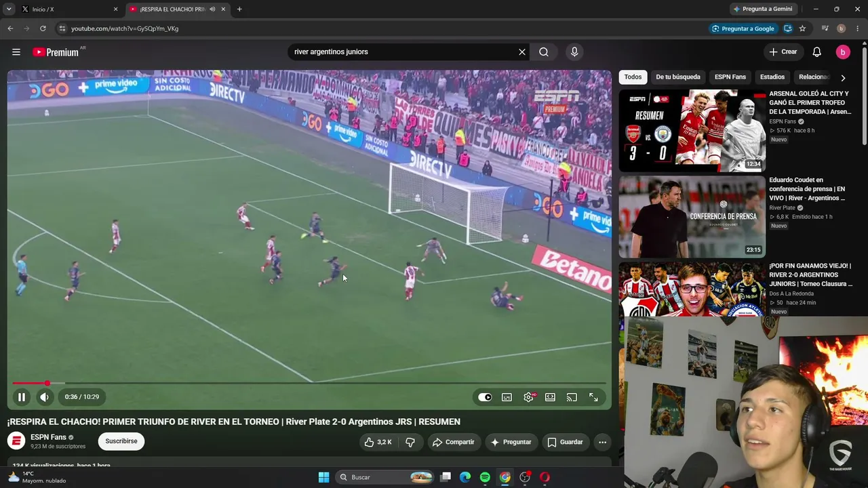Save the video with Guardar
This screenshot has height=488, width=868.
pyautogui.click(x=566, y=442)
